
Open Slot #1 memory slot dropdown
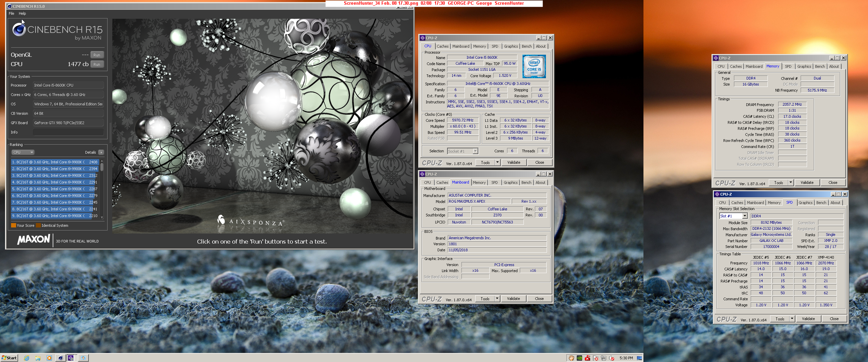[745, 216]
